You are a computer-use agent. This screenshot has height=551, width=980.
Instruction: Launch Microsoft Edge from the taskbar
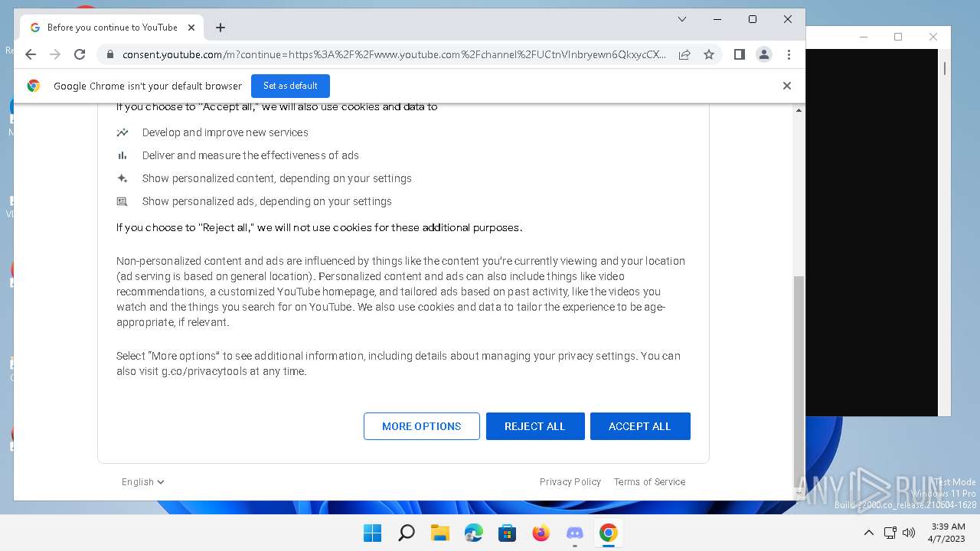point(474,533)
